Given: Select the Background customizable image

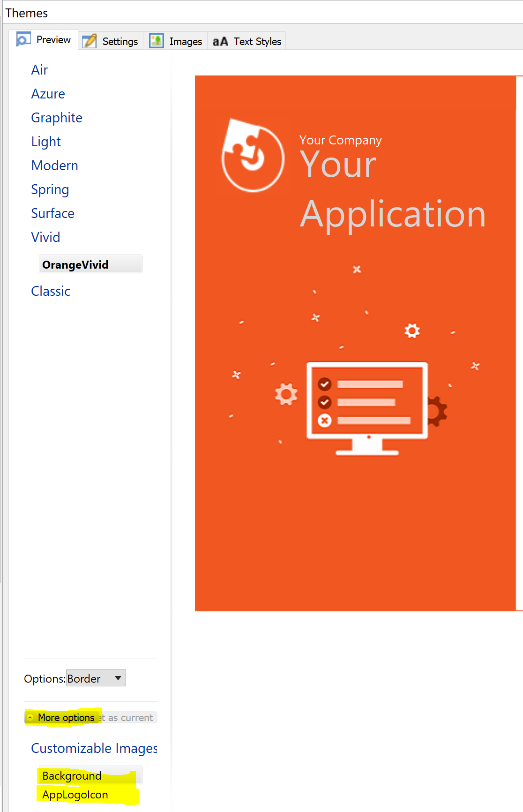Looking at the screenshot, I should (72, 776).
